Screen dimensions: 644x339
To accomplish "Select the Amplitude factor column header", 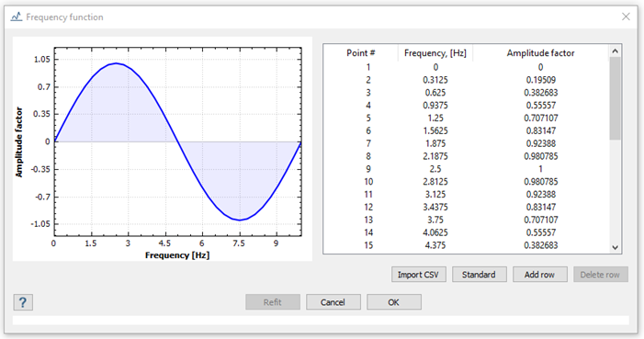I will (x=540, y=53).
